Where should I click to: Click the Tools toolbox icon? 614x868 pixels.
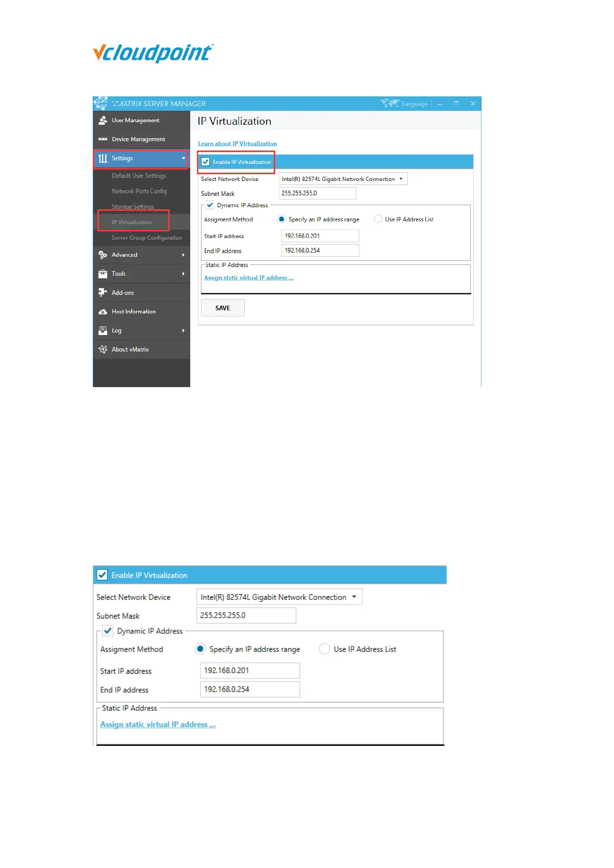pos(103,274)
